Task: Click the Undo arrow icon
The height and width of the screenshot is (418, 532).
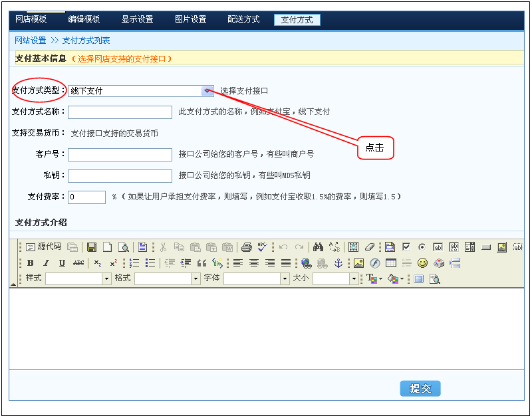Action: 283,247
